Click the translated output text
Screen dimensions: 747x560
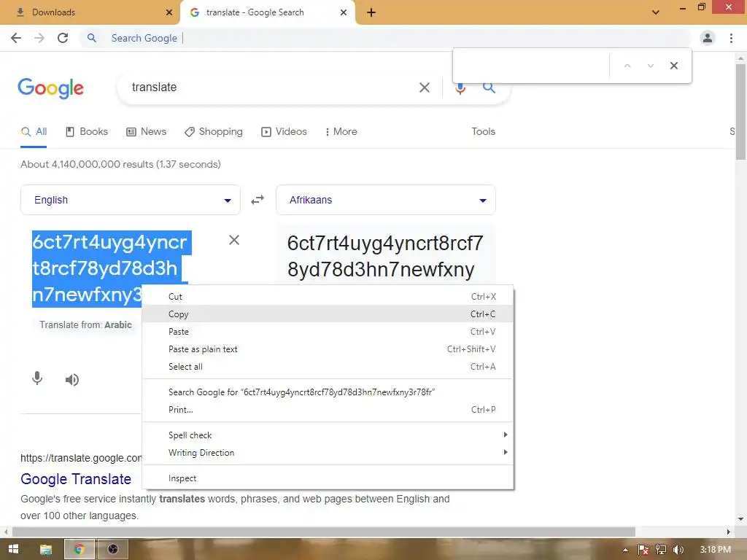point(385,256)
